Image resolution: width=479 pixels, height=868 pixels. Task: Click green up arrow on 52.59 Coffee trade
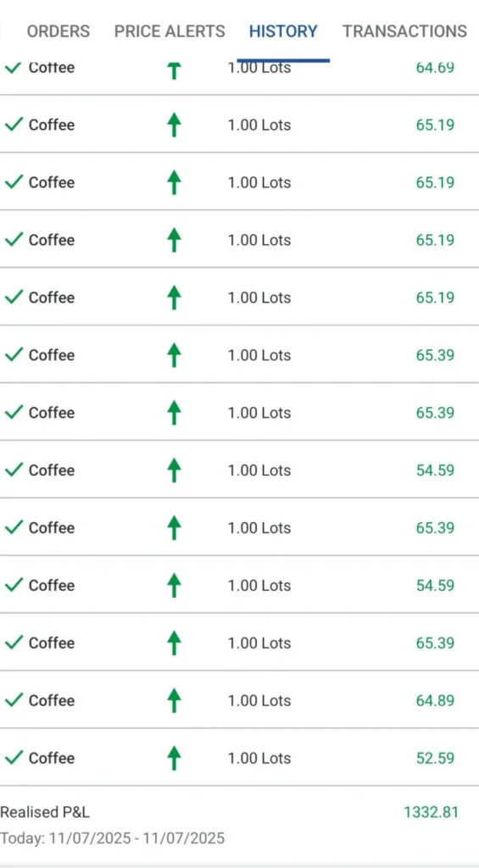click(x=174, y=758)
